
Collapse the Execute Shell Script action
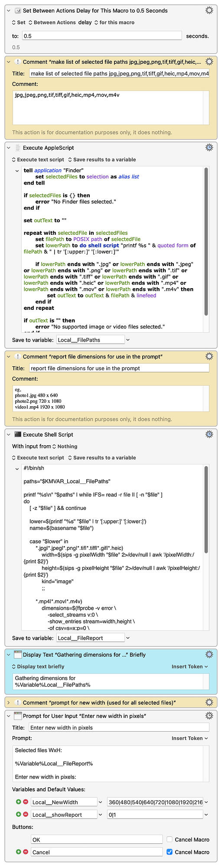(x=9, y=434)
